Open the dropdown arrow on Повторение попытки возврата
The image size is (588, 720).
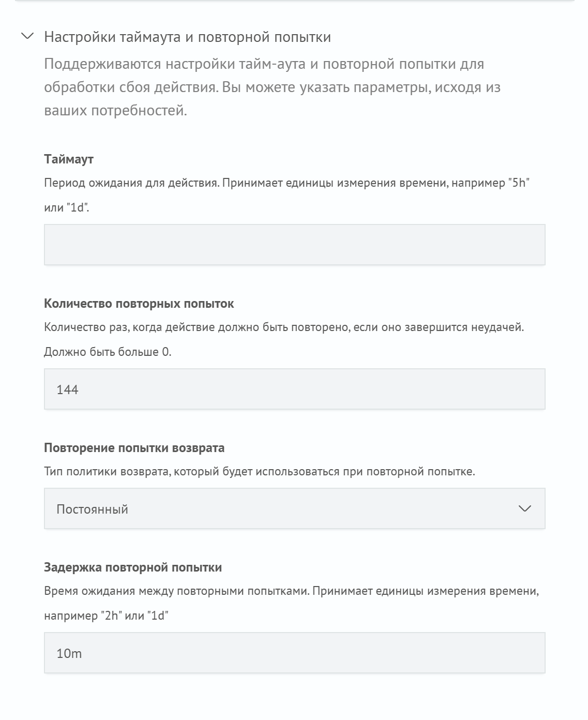pos(526,508)
